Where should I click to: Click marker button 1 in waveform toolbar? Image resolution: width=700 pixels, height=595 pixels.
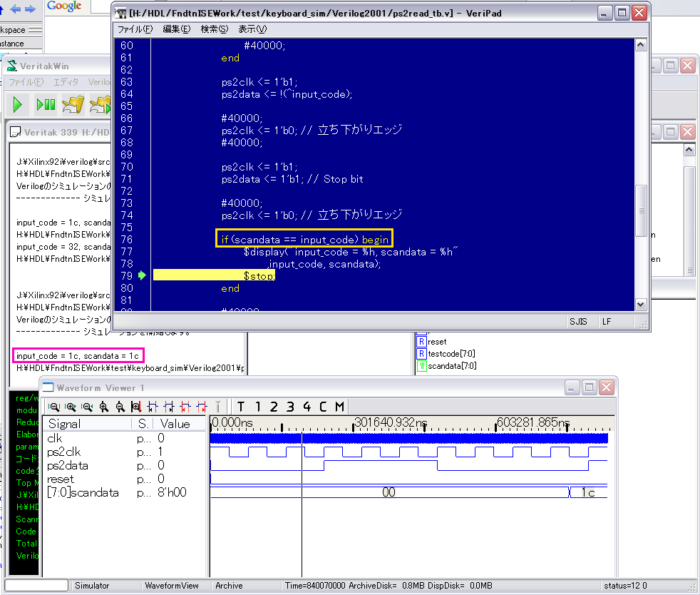click(x=257, y=407)
